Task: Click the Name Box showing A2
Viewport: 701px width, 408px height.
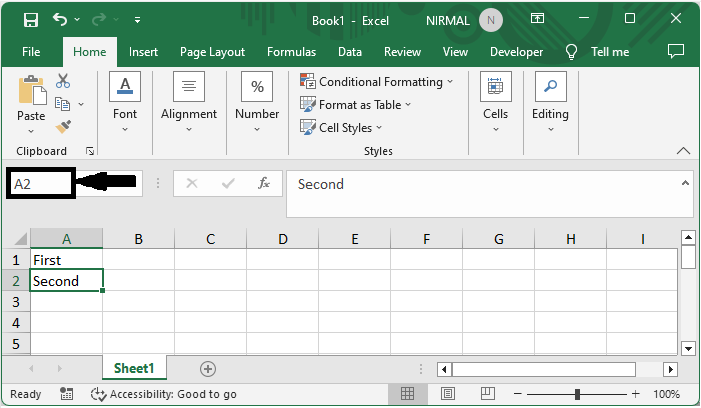Action: point(40,184)
